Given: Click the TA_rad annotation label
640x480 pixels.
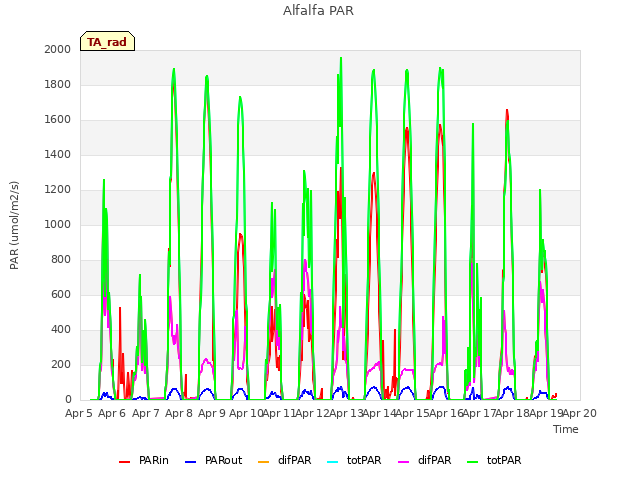Looking at the screenshot, I should [107, 42].
